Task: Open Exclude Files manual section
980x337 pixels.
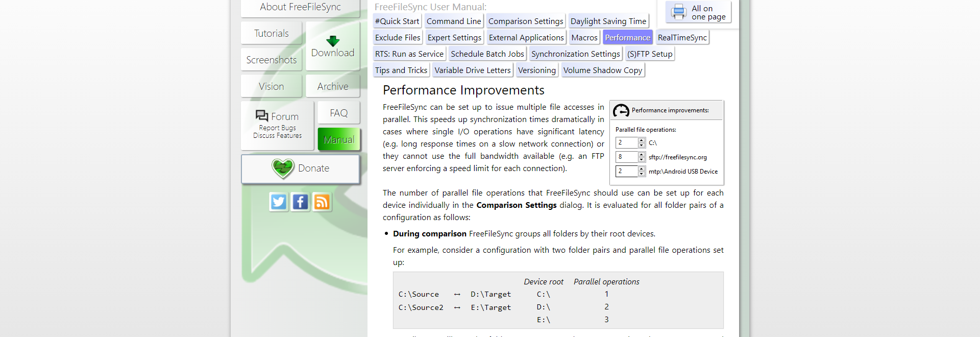Action: click(398, 37)
